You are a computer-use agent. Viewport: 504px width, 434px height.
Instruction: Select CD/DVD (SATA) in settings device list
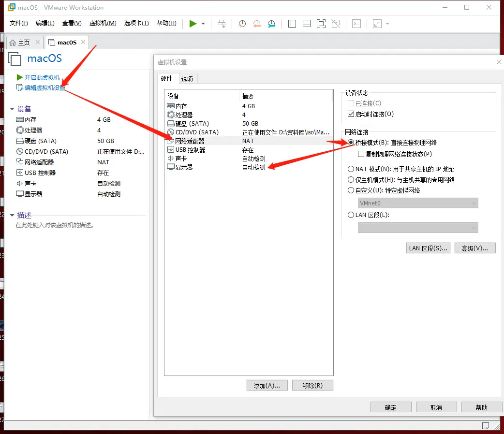(249, 132)
